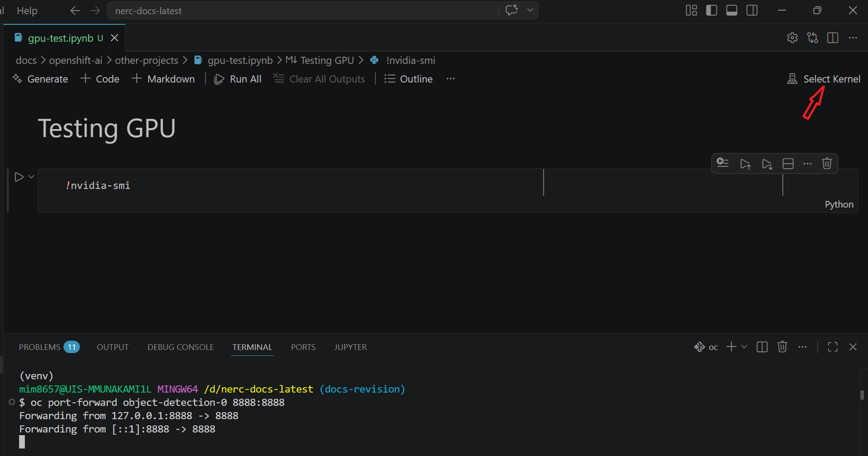Click Execute Cell and Below icon

766,164
